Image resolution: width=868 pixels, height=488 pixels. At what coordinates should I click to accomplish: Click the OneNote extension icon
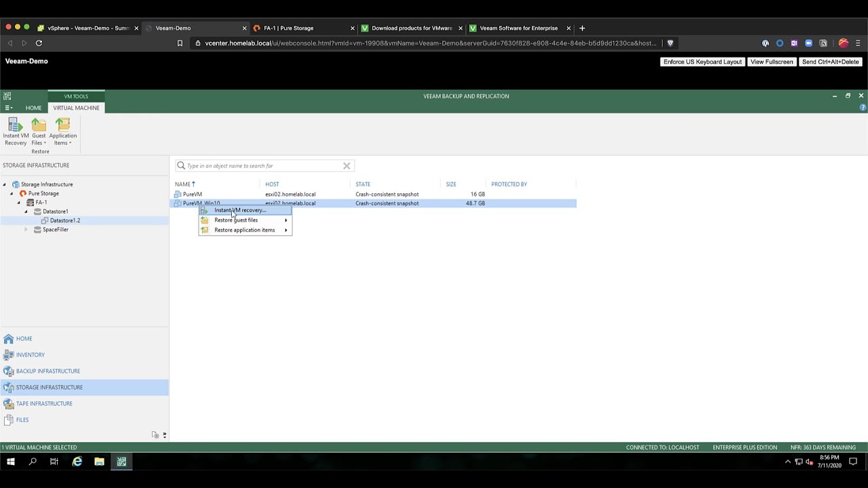(794, 43)
